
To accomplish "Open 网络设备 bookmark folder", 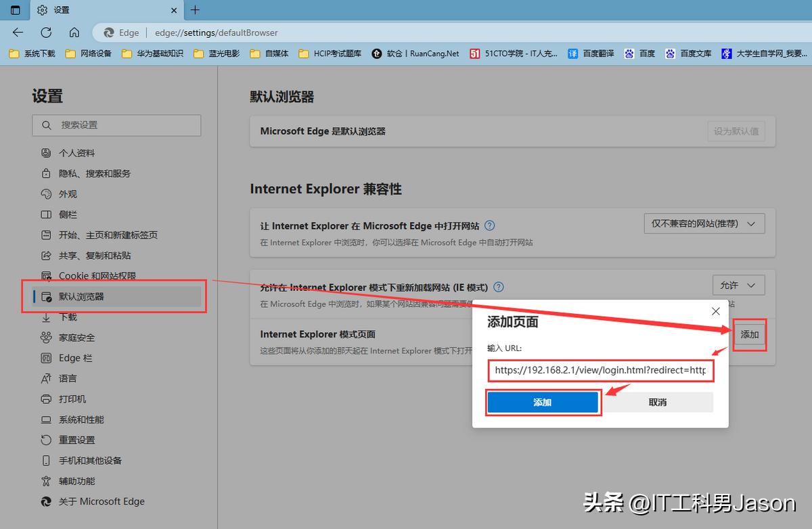I will click(89, 53).
